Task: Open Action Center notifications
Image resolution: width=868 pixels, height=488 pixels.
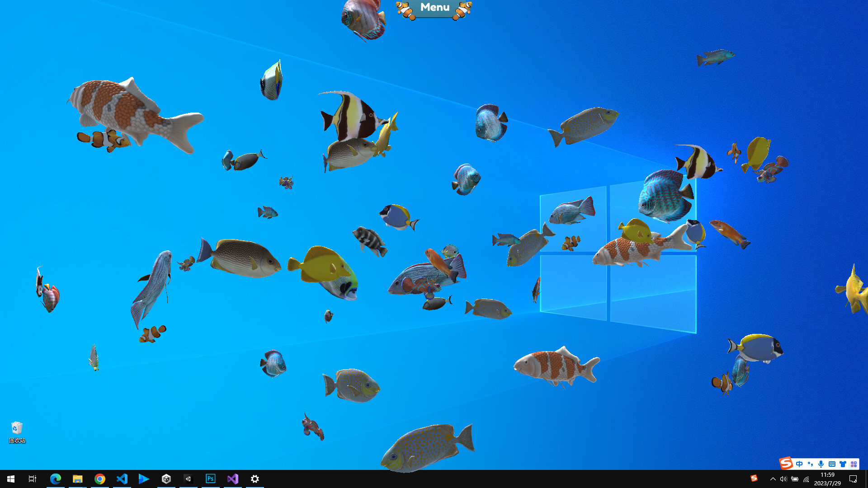Action: point(854,479)
